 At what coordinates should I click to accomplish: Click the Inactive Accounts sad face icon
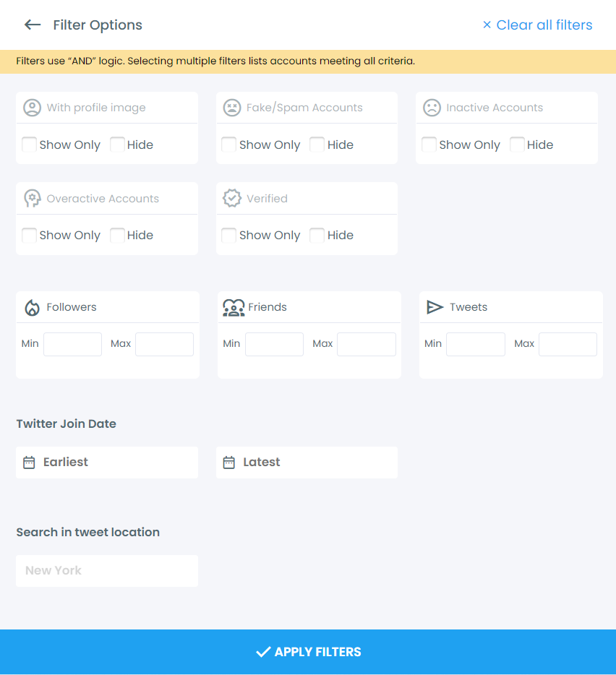tap(432, 107)
